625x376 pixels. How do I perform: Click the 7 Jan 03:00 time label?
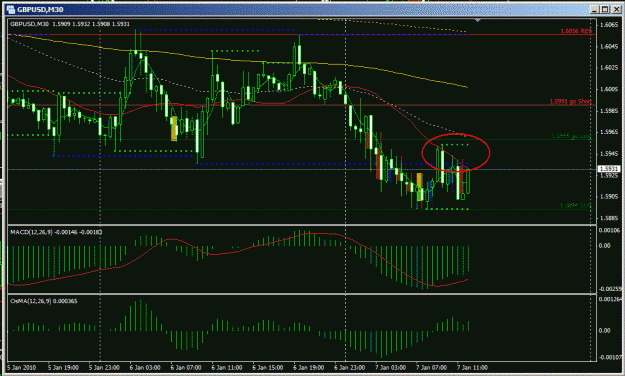391,367
